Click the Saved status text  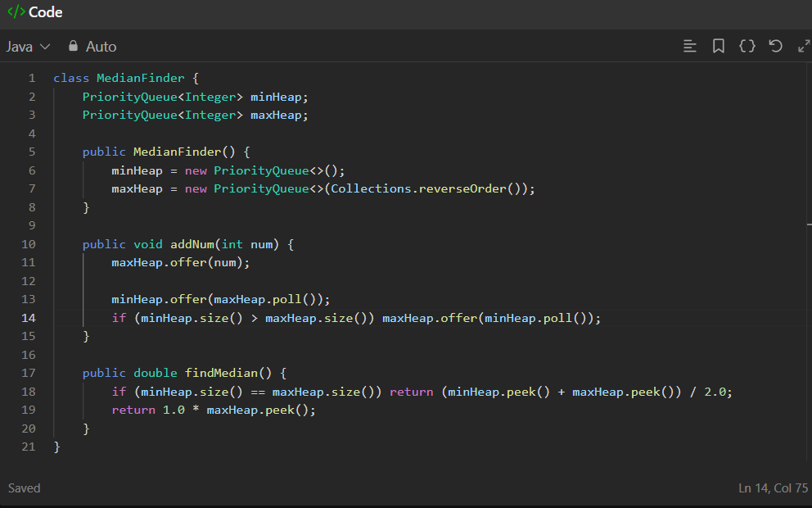click(24, 488)
